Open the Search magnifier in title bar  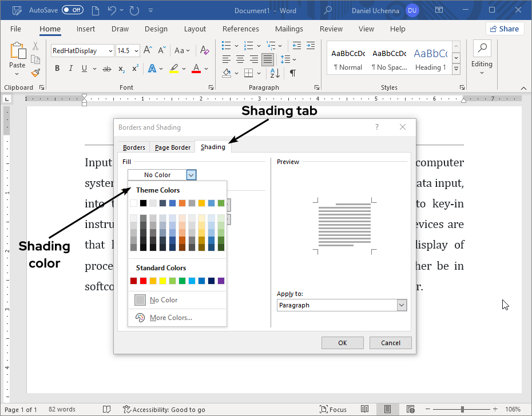coord(328,10)
